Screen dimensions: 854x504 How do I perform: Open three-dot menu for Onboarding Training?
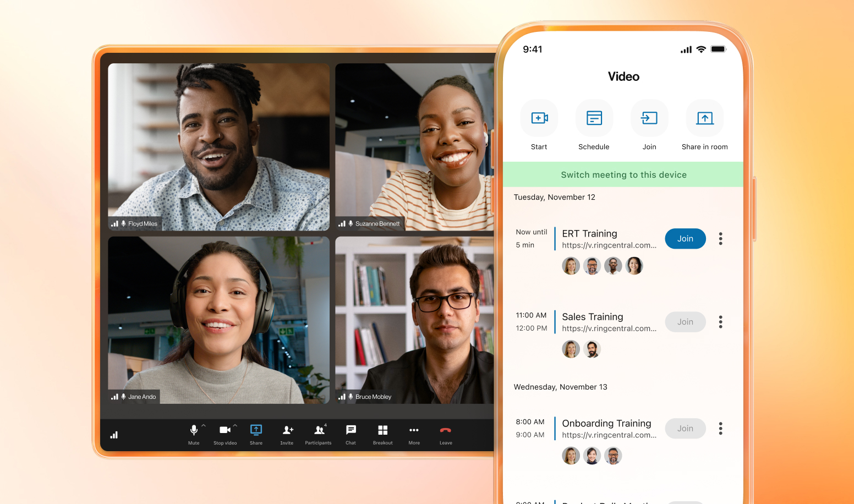[x=720, y=429]
